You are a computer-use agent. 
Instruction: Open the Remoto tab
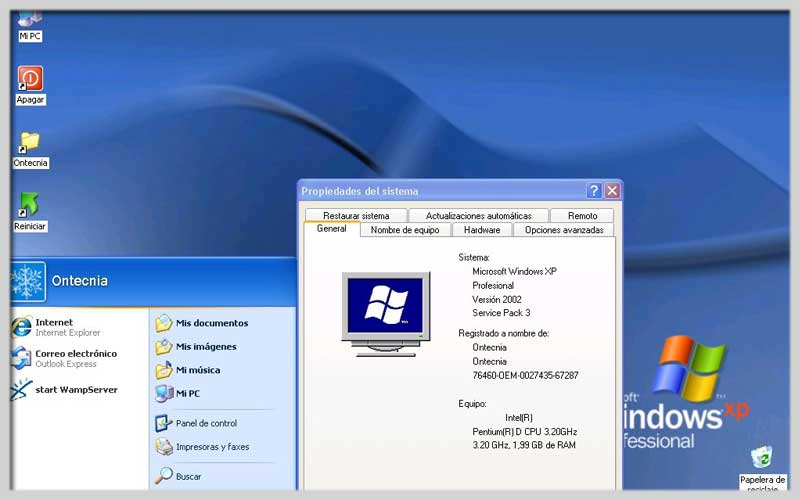pyautogui.click(x=582, y=215)
